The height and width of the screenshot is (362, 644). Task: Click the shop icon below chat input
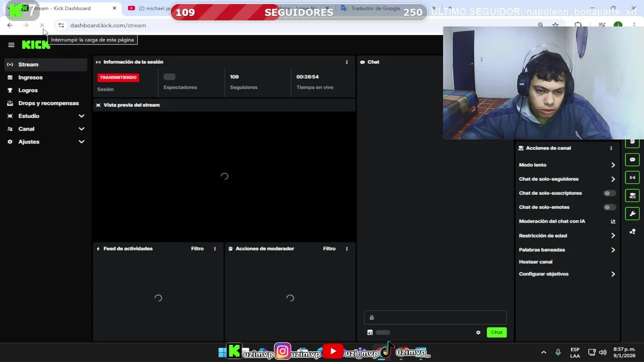coord(370,332)
